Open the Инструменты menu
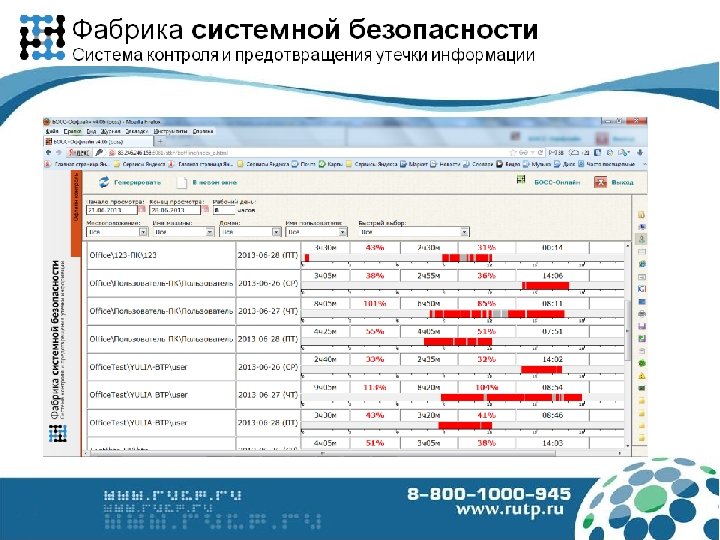The height and width of the screenshot is (540, 720). (x=170, y=131)
